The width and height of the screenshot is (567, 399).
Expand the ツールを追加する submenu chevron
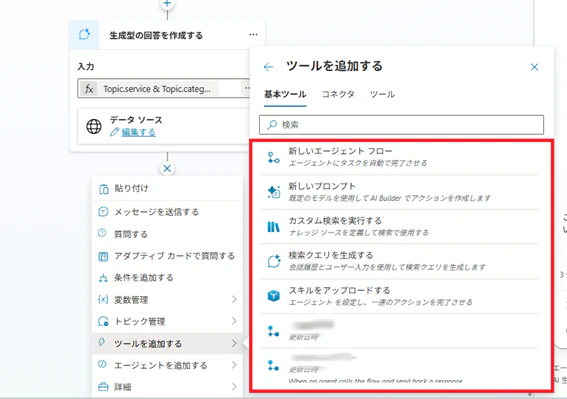click(234, 343)
